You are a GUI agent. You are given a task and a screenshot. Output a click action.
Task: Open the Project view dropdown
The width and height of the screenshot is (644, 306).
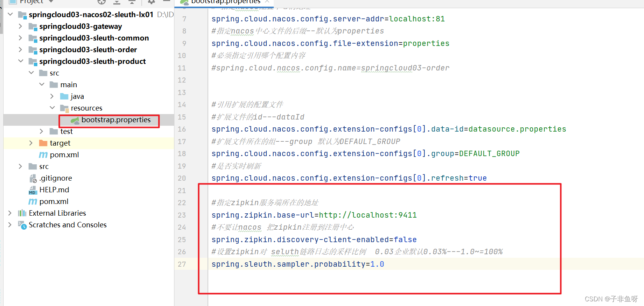(x=51, y=2)
